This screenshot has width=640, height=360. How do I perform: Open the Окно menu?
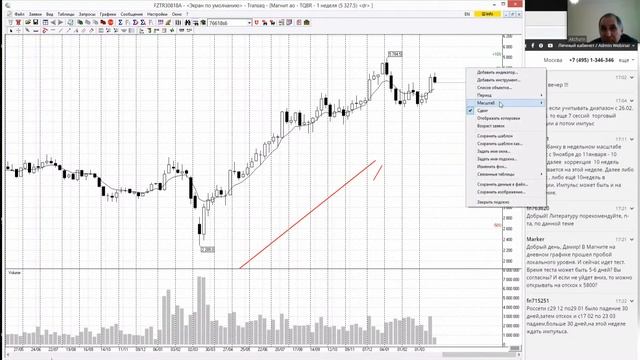click(x=177, y=14)
